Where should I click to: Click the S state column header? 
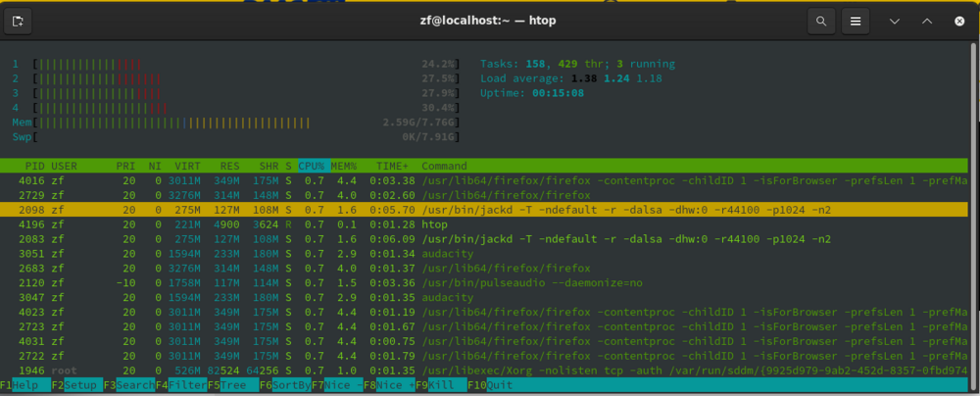[x=288, y=166]
